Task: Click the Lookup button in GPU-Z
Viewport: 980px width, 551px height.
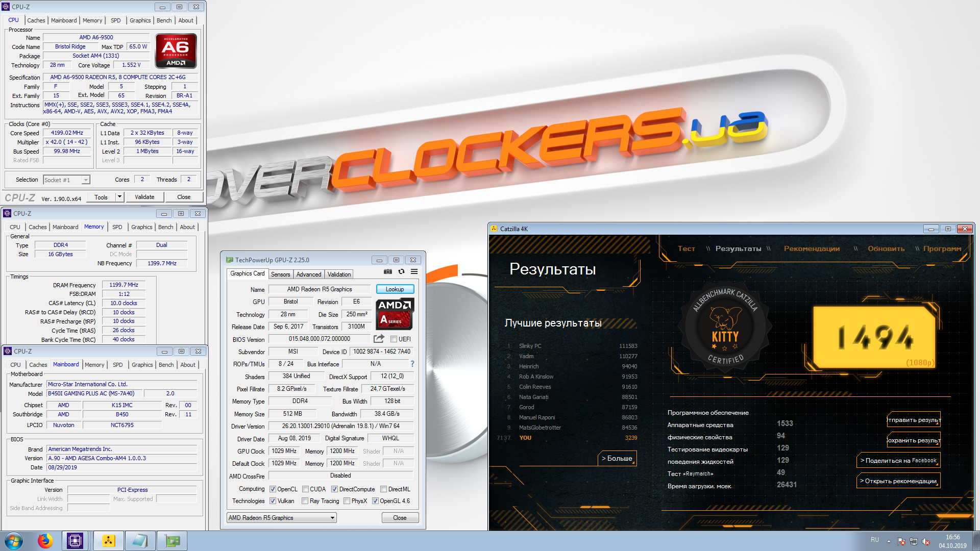Action: pos(395,289)
